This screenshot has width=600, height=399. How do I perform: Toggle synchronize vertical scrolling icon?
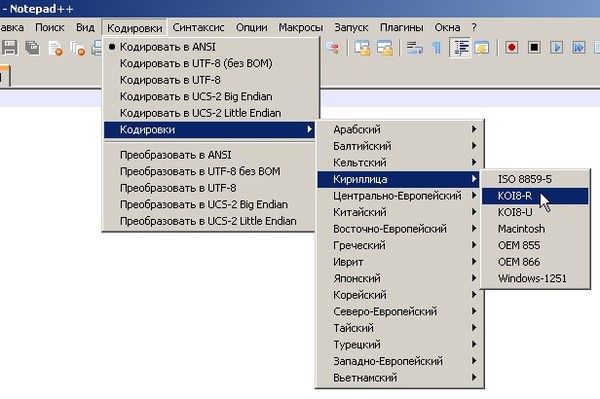click(362, 48)
